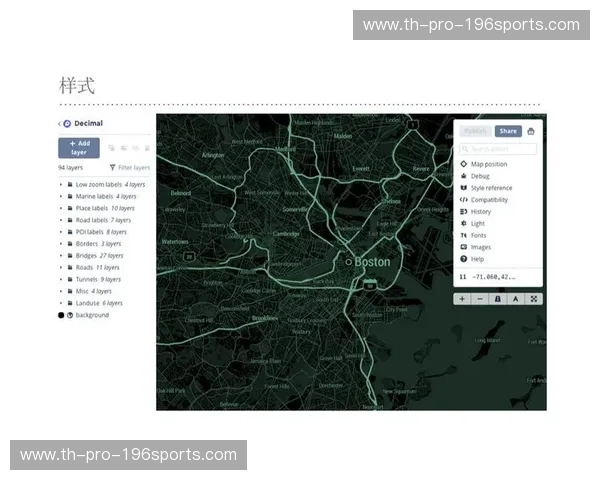Screen dimensions: 600x480
Task: Click the Decimal style logo icon
Action: (x=67, y=124)
